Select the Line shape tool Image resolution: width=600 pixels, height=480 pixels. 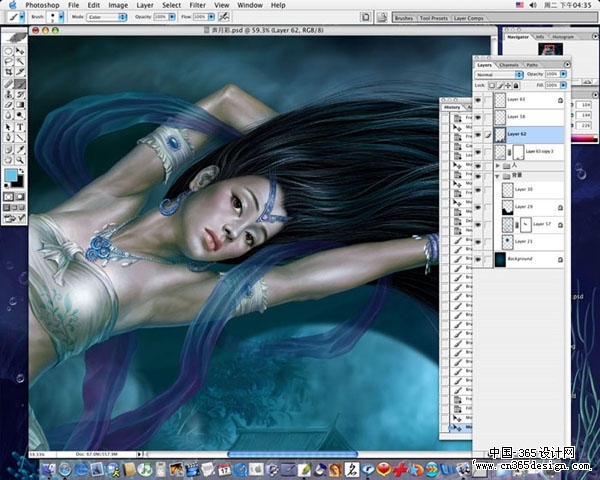(x=20, y=137)
